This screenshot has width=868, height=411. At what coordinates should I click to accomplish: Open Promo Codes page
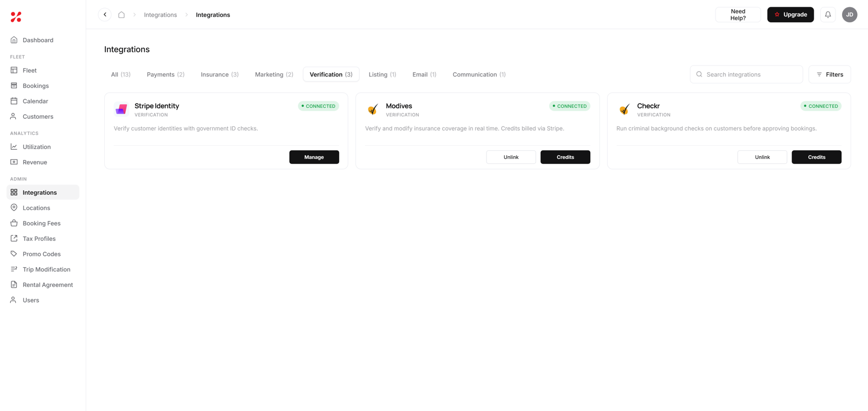coord(43,254)
